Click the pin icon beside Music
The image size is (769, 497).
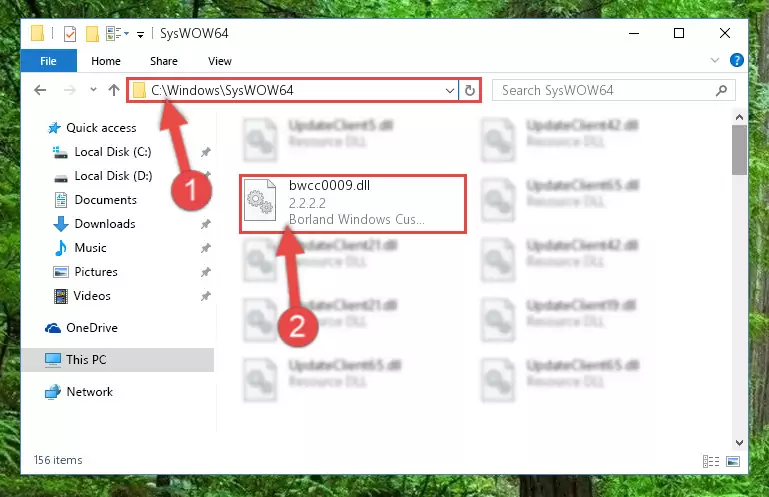click(205, 248)
